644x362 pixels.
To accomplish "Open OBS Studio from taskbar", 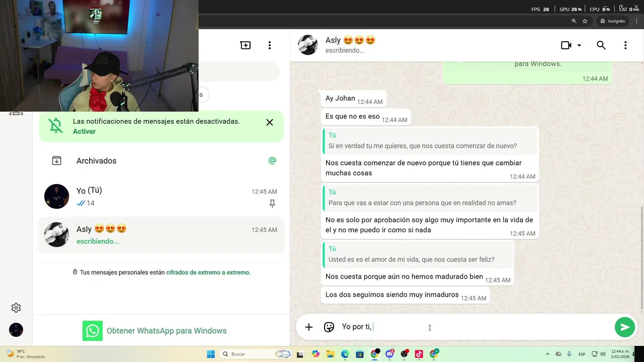I will 405,354.
